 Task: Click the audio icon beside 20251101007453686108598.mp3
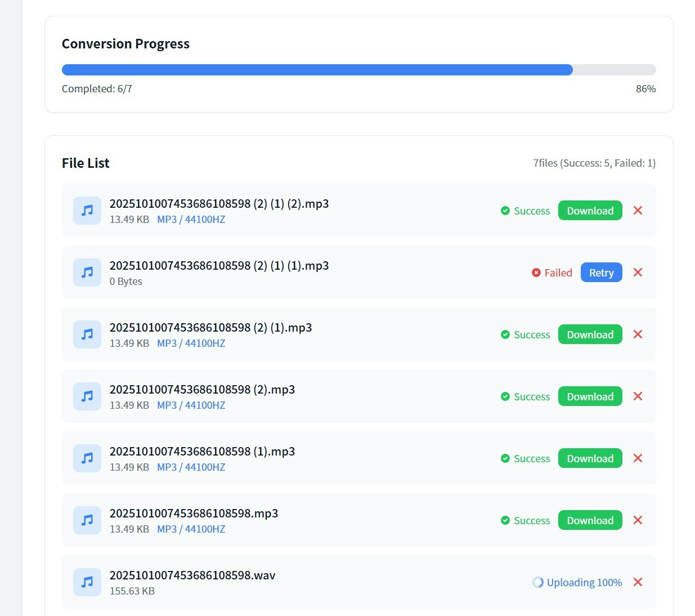(x=87, y=520)
